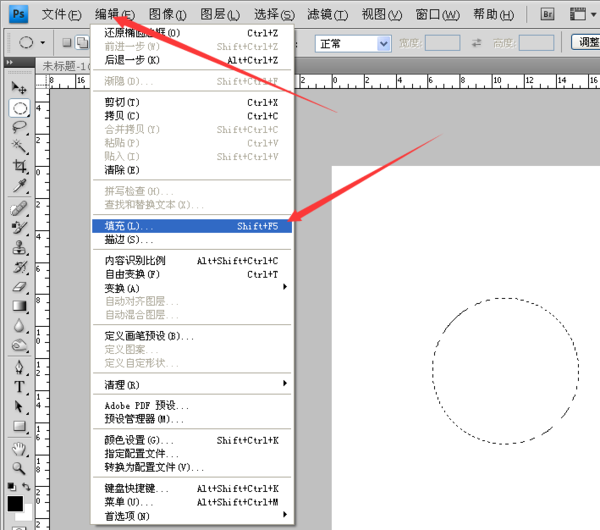Screen dimensions: 600x530
Task: Choose 描边(S)... menu item
Action: [x=192, y=240]
